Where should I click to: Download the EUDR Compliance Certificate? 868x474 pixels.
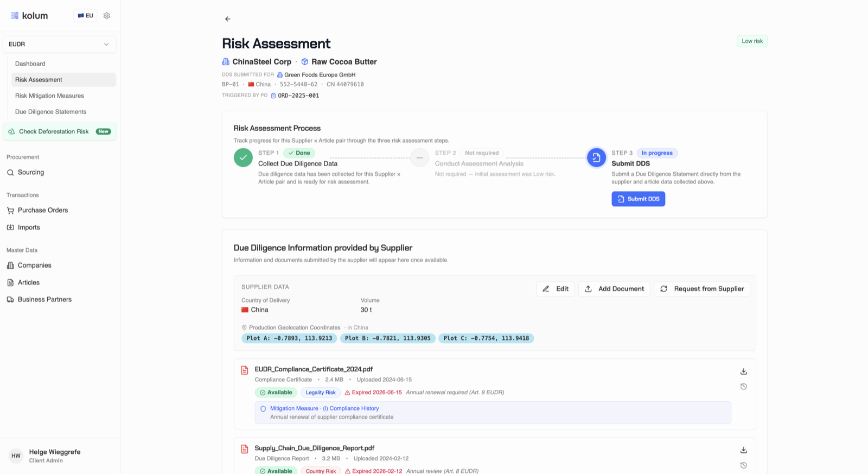coord(744,371)
